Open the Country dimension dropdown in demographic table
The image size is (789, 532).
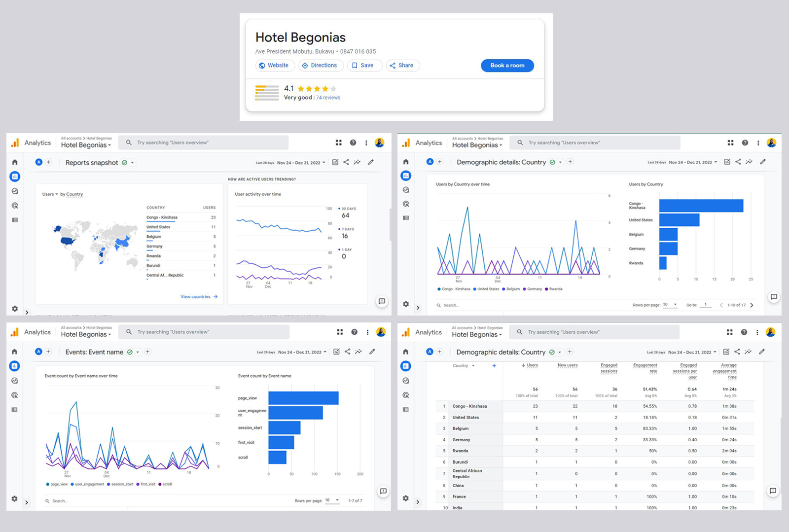click(464, 366)
